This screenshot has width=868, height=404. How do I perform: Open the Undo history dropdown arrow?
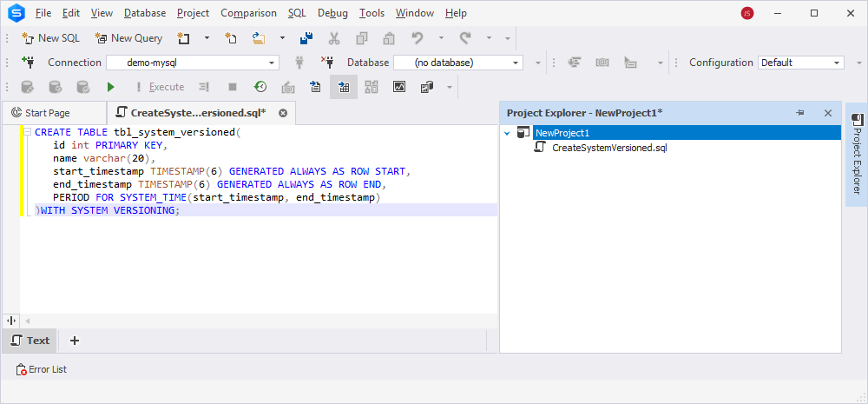(441, 38)
